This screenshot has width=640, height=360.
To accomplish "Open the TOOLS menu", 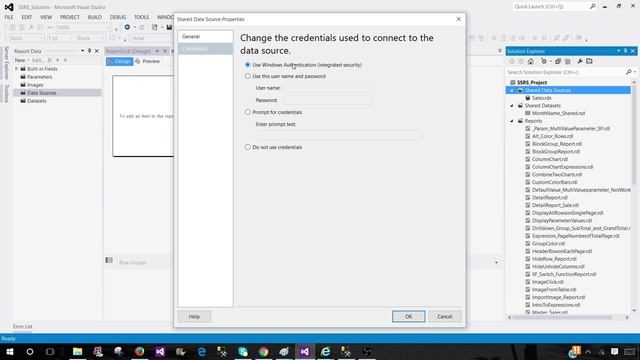I will [x=142, y=17].
